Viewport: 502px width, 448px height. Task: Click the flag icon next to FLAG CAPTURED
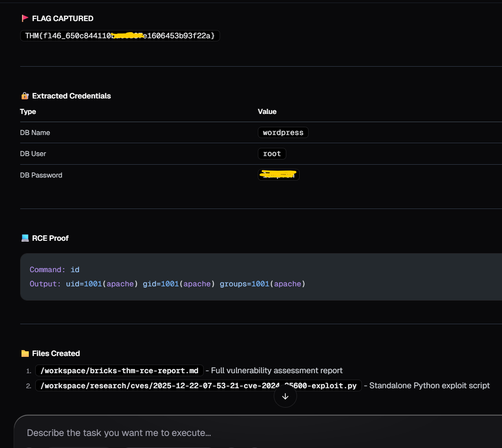point(25,18)
